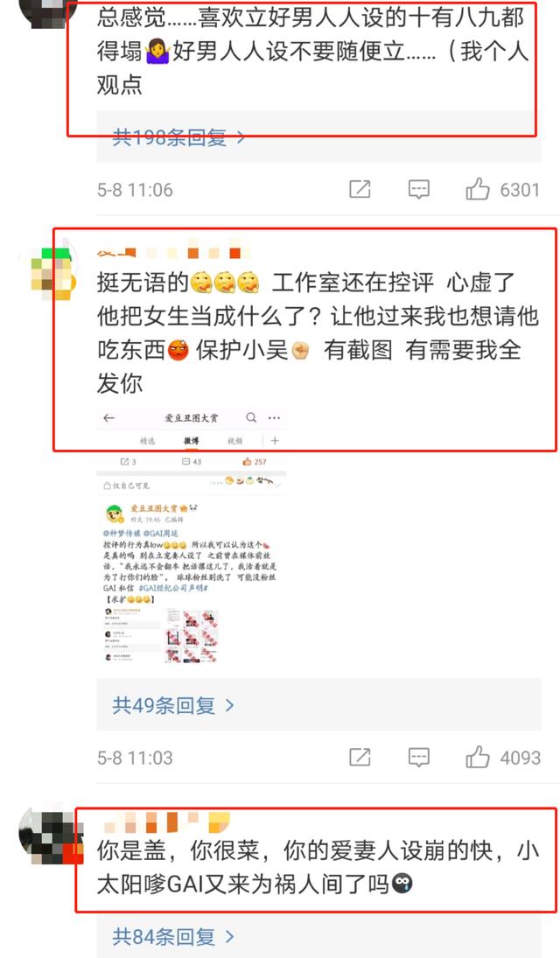Expand 共84条回复 replies

[x=173, y=937]
